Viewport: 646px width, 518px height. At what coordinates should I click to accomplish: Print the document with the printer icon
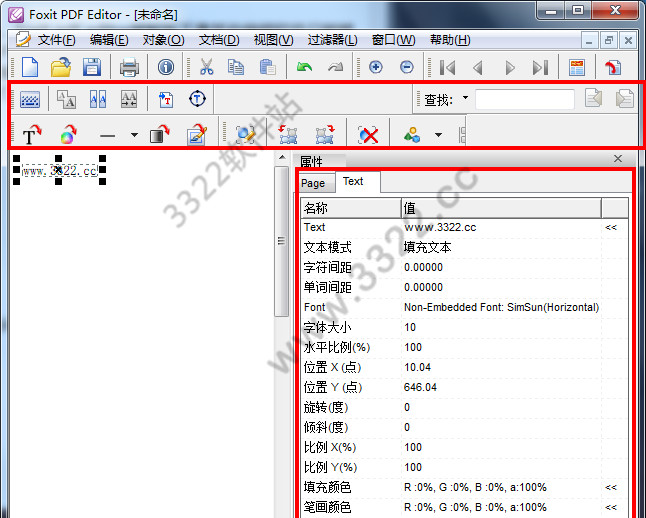pos(129,67)
